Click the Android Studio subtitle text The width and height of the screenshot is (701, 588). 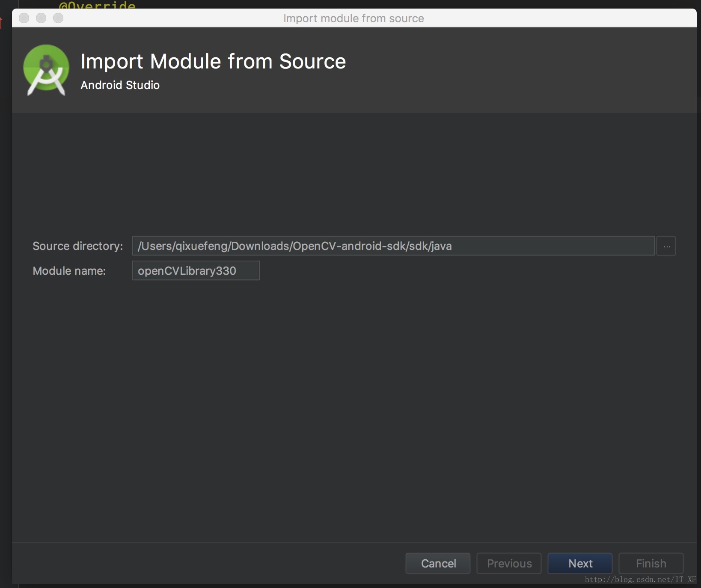(120, 85)
